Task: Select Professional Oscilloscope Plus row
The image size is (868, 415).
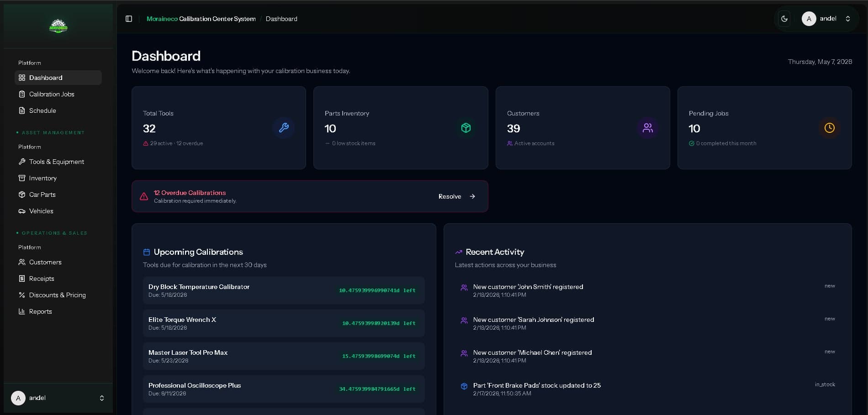Action: [x=284, y=389]
